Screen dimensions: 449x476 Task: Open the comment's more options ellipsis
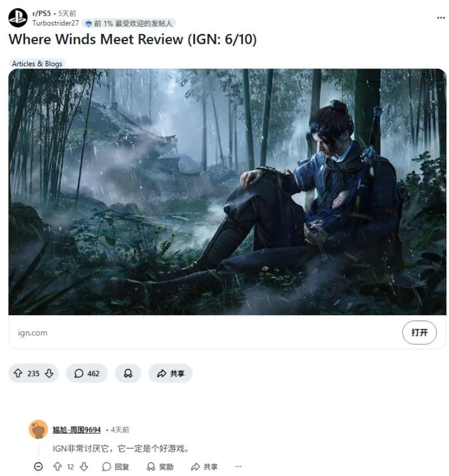[239, 466]
